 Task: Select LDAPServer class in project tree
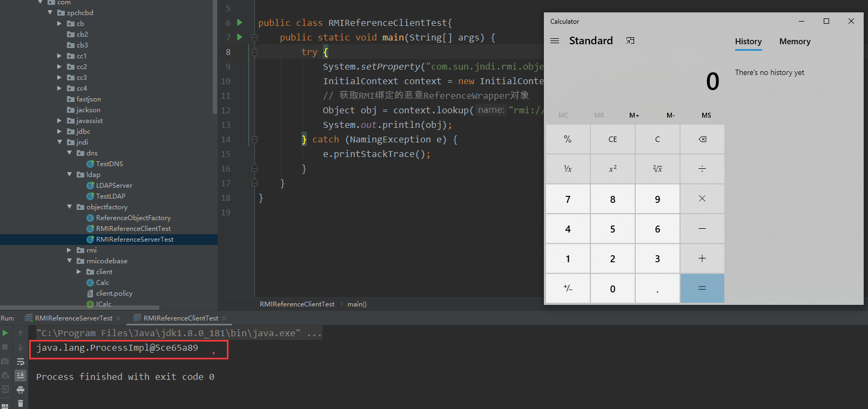(114, 185)
